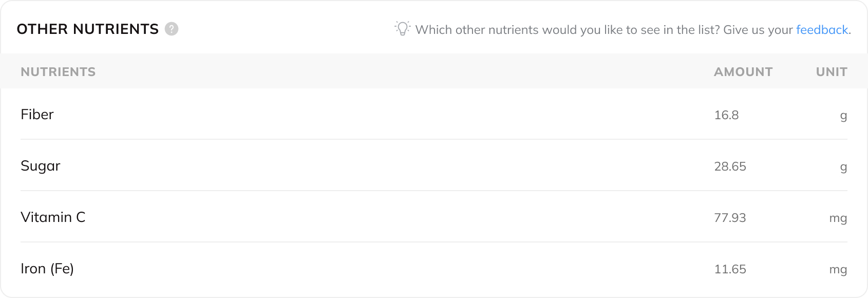Click the Vitamin C amount 77.93

click(x=730, y=218)
